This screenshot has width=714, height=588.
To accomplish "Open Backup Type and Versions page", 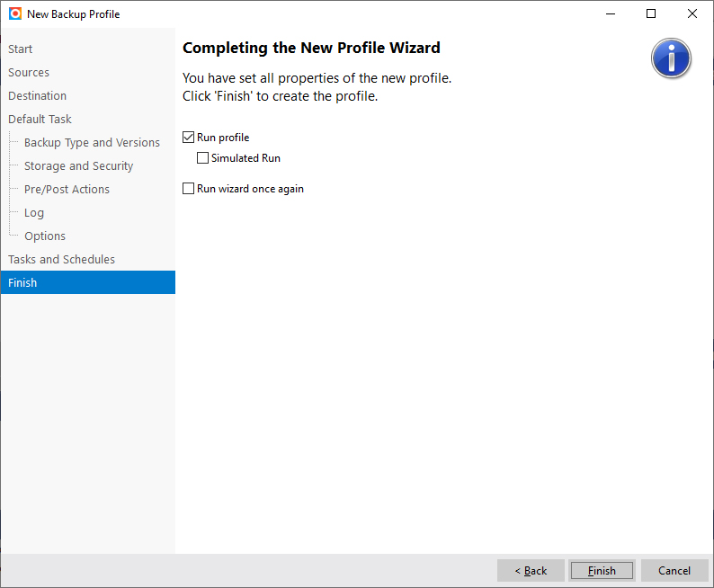I will 92,143.
